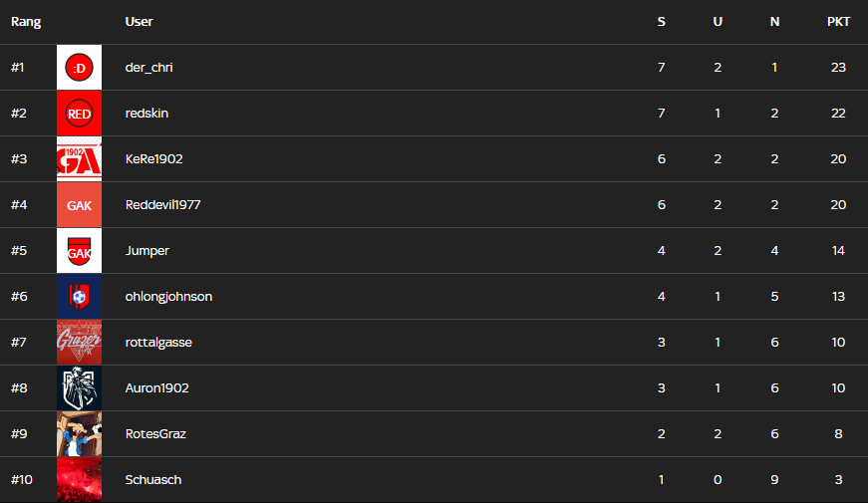This screenshot has height=503, width=868.
Task: Click the username KeRe1902
Action: (x=153, y=159)
